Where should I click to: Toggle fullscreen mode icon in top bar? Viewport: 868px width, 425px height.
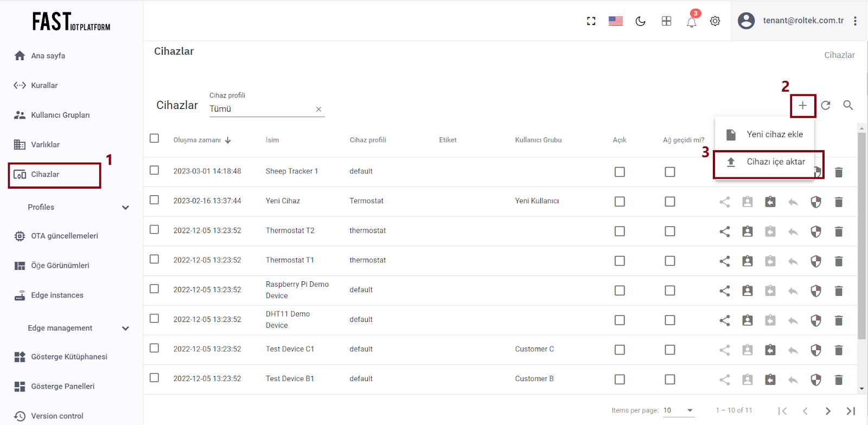coord(591,21)
